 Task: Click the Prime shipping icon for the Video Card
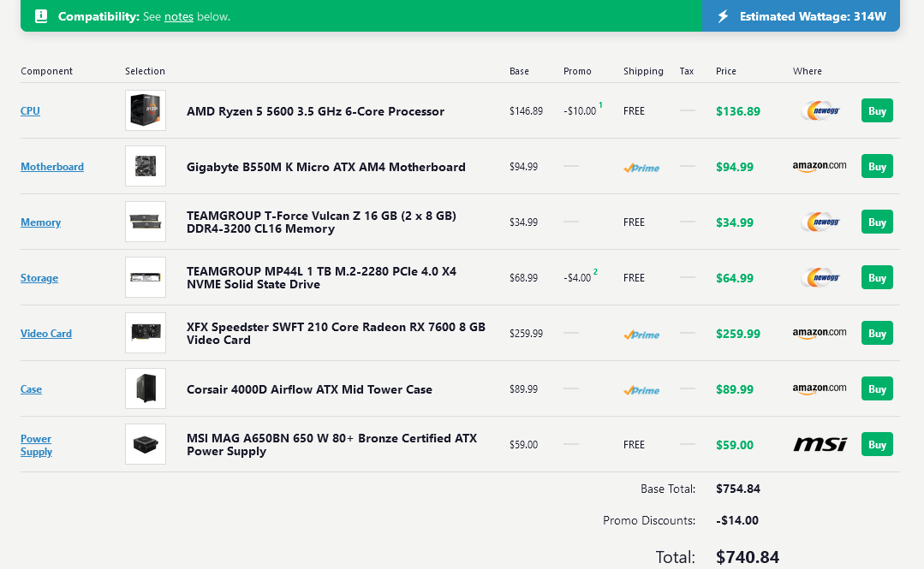pos(641,335)
